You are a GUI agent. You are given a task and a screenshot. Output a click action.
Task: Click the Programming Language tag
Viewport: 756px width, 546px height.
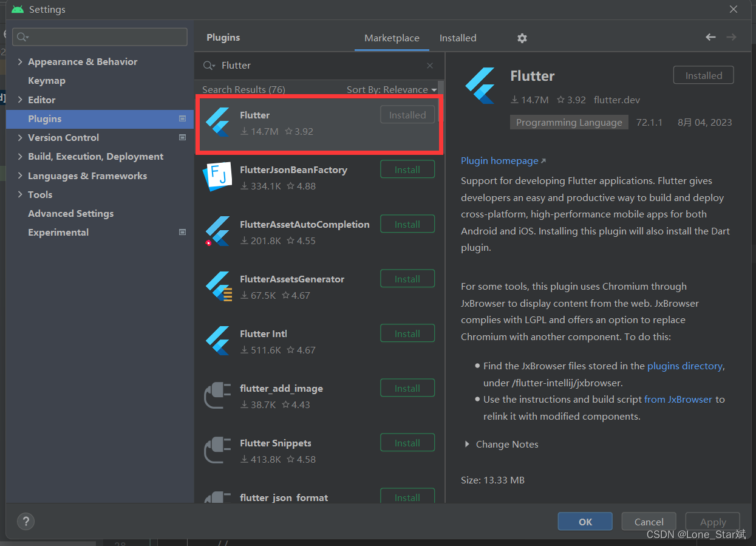[569, 122]
